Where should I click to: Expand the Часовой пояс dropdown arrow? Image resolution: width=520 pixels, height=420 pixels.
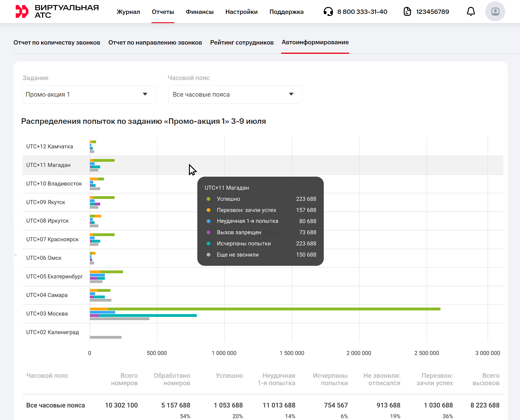tap(291, 94)
